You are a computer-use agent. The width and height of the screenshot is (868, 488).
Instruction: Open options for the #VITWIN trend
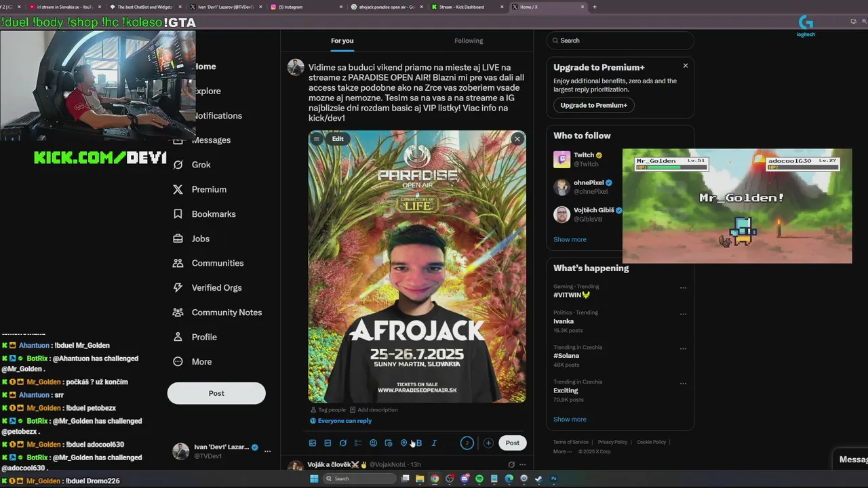click(683, 287)
